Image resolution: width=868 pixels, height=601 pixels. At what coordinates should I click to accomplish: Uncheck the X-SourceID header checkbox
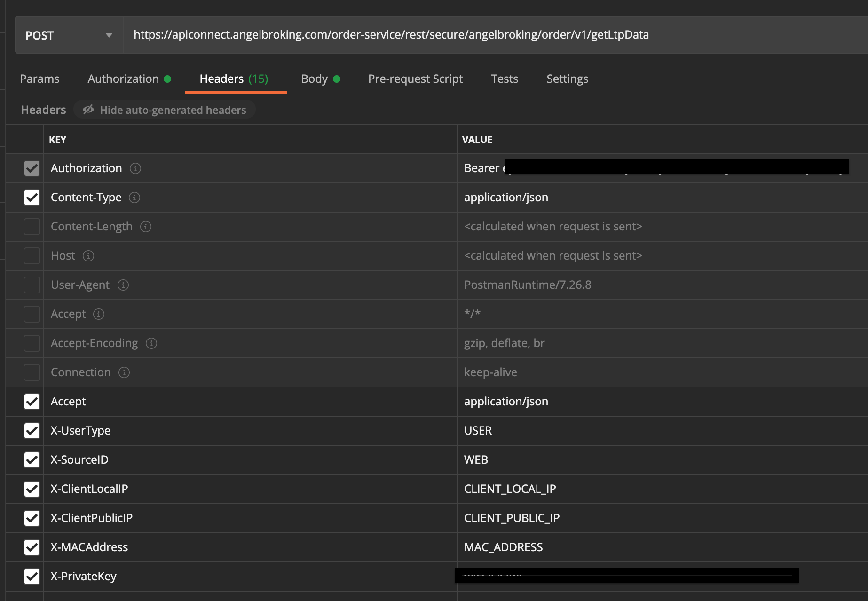coord(32,460)
